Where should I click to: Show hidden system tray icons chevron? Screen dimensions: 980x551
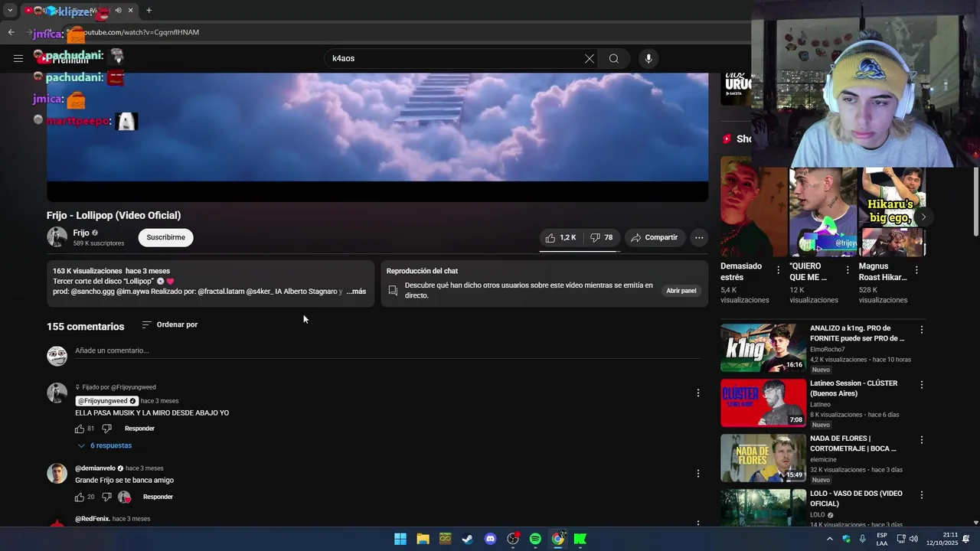(x=829, y=539)
